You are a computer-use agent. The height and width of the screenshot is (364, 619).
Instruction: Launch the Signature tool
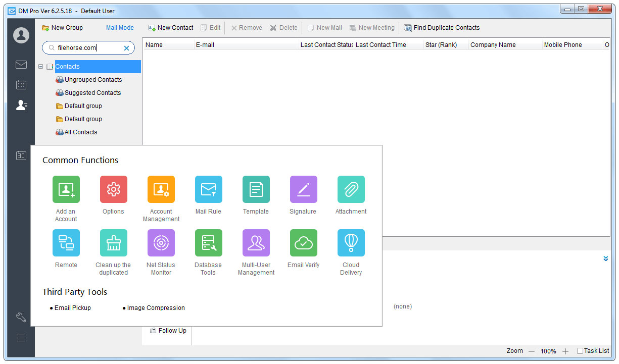303,189
